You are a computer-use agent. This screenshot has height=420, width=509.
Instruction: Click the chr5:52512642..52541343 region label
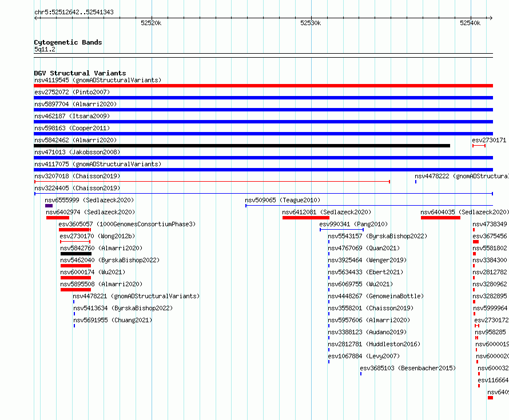coord(74,13)
